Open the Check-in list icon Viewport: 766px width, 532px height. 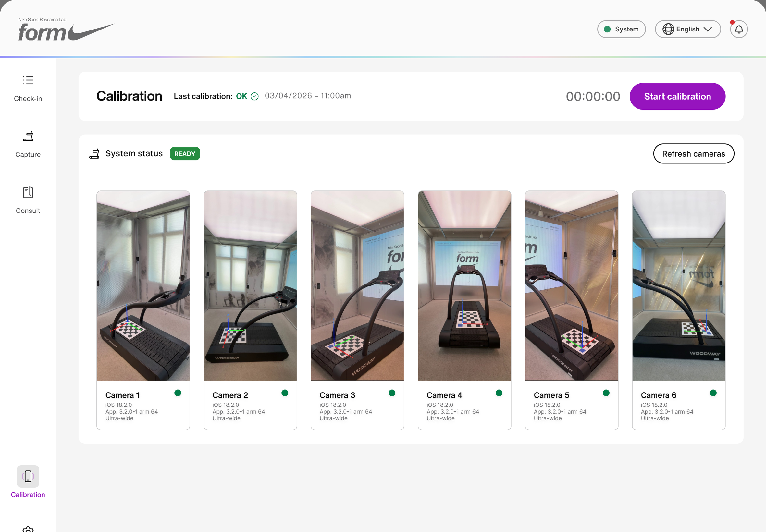(28, 80)
